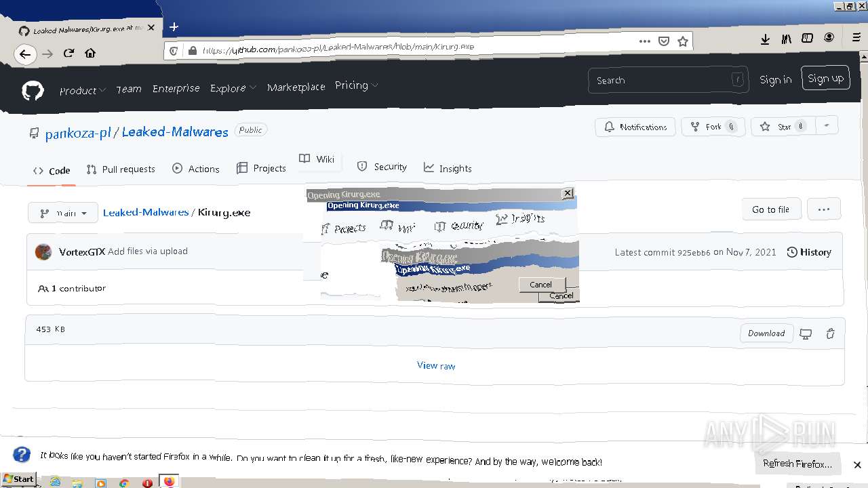Close the Opening Kirurg.exe dialog
The image size is (868, 488).
click(x=568, y=194)
